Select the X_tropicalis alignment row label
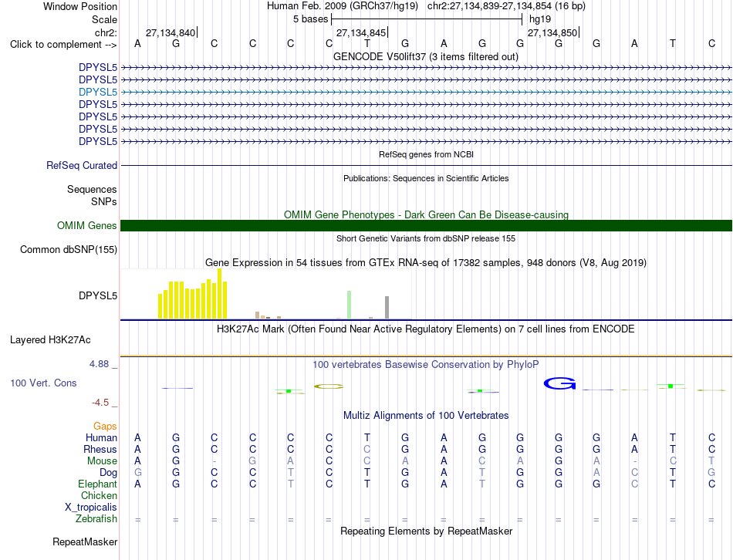The image size is (733, 560). click(91, 508)
